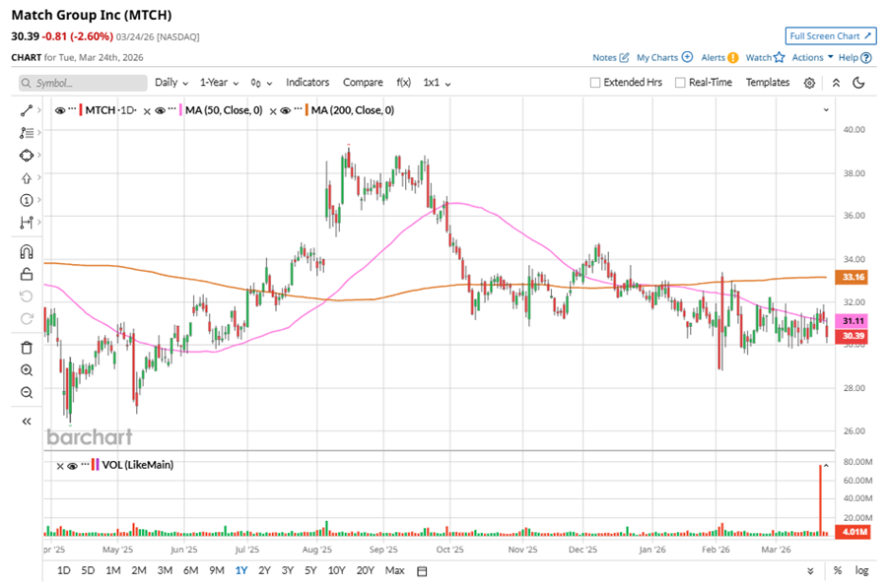This screenshot has height=588, width=889.
Task: Toggle log scale mode
Action: (861, 570)
